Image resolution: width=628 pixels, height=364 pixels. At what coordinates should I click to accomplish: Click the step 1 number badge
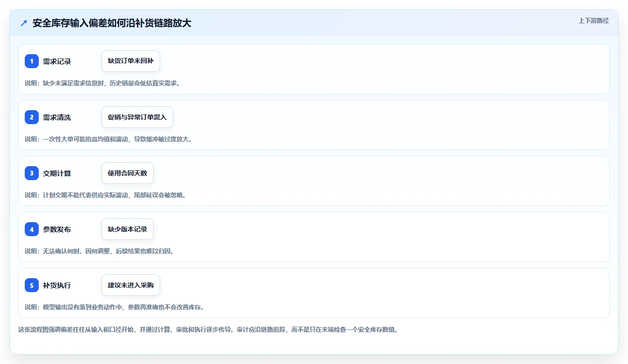click(x=32, y=61)
